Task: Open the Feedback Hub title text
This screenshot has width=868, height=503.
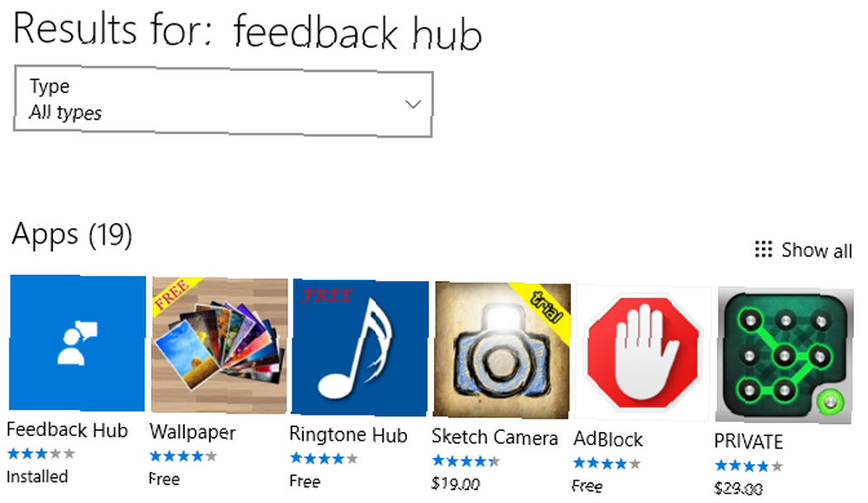Action: [x=67, y=430]
